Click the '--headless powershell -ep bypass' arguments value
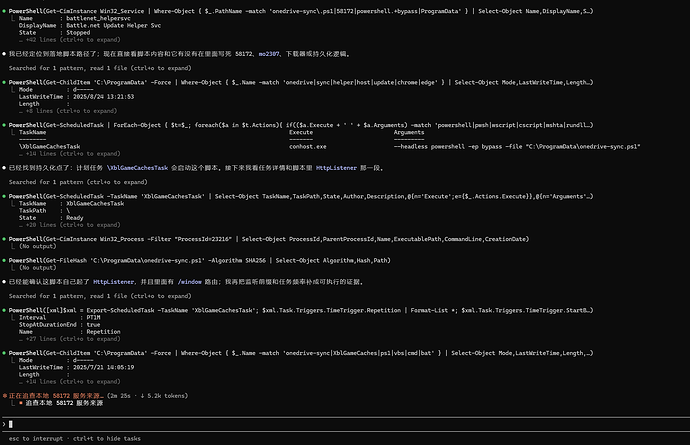The width and height of the screenshot is (690, 445). (x=517, y=147)
